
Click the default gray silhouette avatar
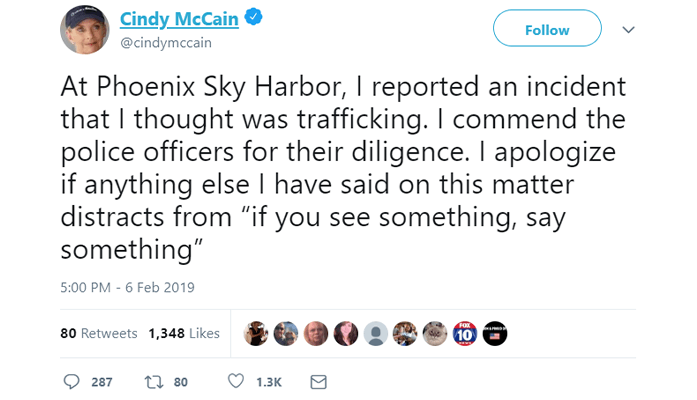(375, 333)
